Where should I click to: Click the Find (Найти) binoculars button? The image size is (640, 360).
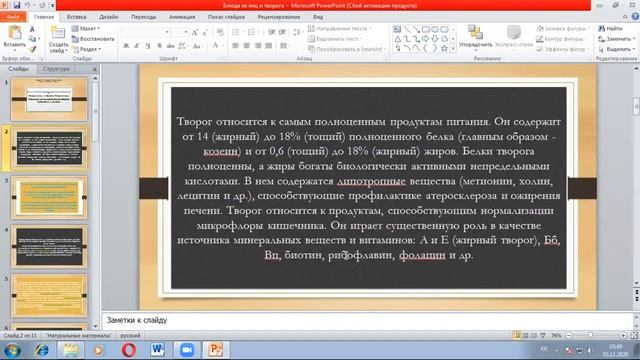point(610,29)
